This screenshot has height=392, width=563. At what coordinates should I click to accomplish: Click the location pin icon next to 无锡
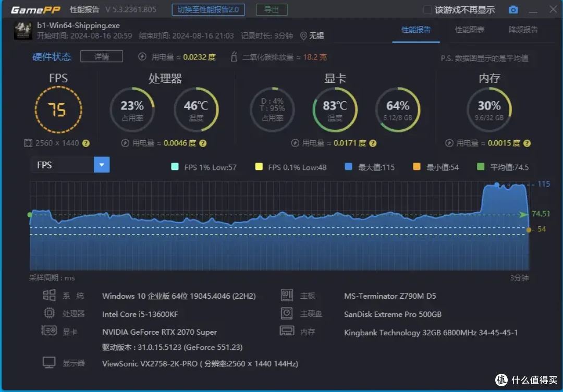[303, 36]
